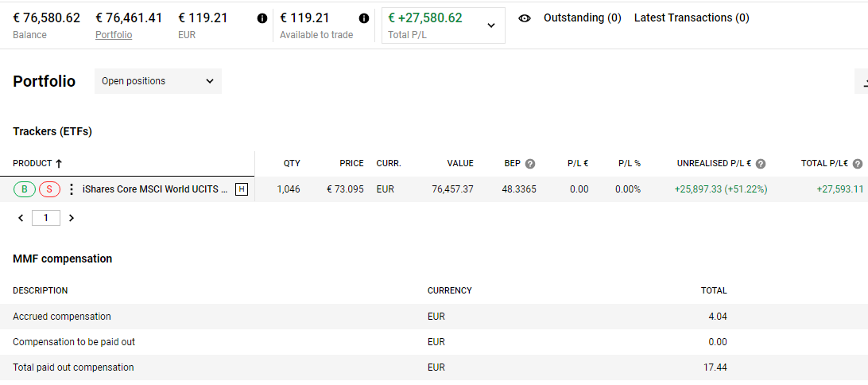Screen dimensions: 868x385
Task: Click the BEP help question icon
Action: pos(529,163)
